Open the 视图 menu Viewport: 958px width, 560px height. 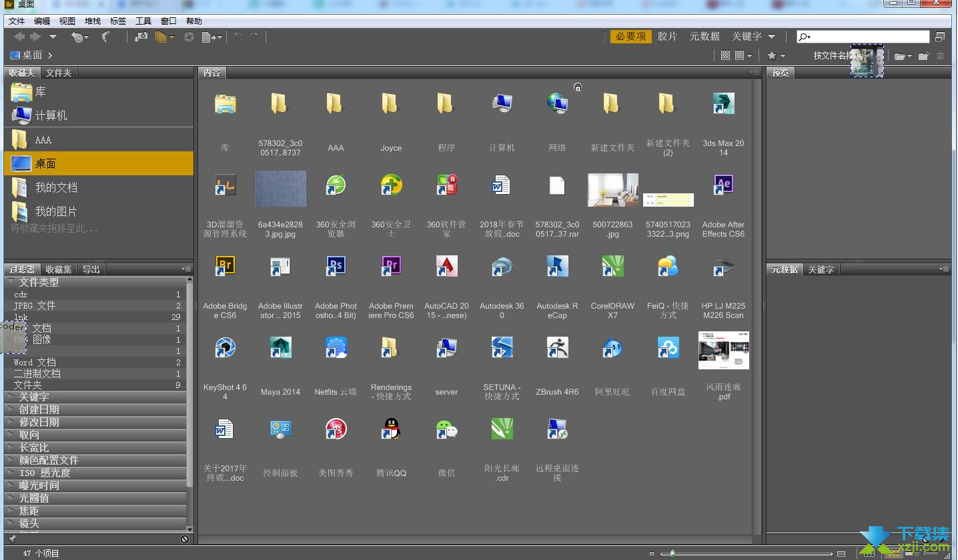67,21
